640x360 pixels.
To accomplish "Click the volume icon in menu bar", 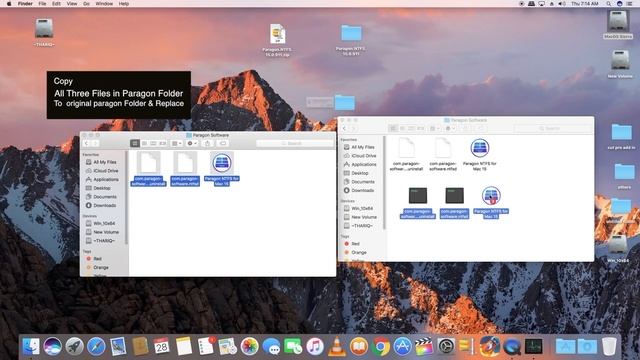I will 562,4.
